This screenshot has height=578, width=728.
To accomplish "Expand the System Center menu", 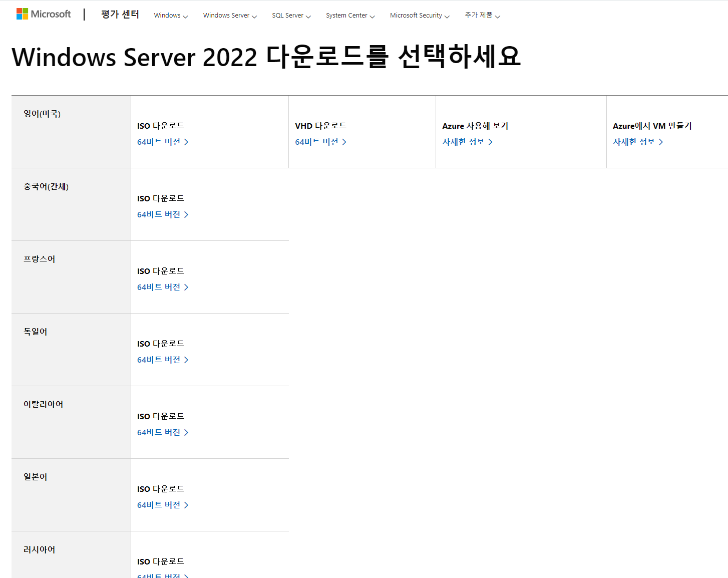I will click(x=350, y=16).
